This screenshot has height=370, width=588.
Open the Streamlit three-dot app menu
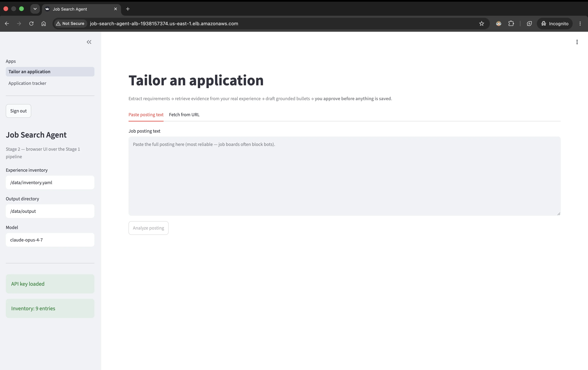(x=577, y=42)
